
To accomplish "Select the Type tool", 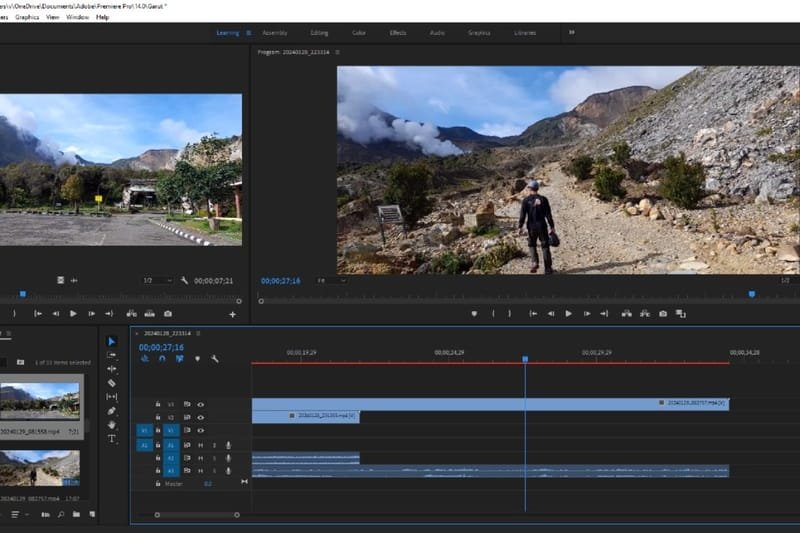I will [112, 439].
